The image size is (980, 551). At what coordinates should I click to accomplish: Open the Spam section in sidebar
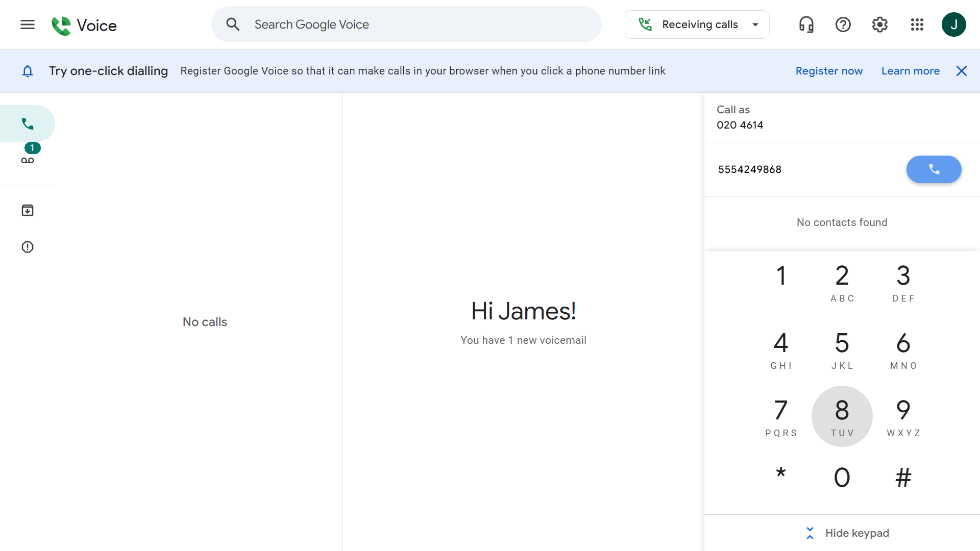coord(27,247)
